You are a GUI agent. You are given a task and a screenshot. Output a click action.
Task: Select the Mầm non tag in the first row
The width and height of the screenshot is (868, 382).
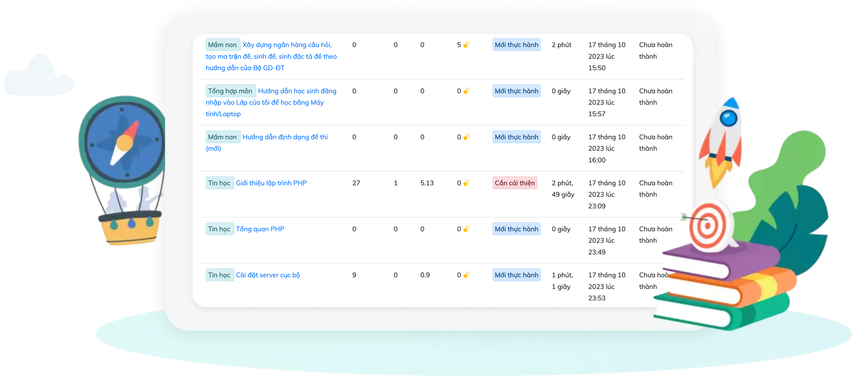click(222, 45)
